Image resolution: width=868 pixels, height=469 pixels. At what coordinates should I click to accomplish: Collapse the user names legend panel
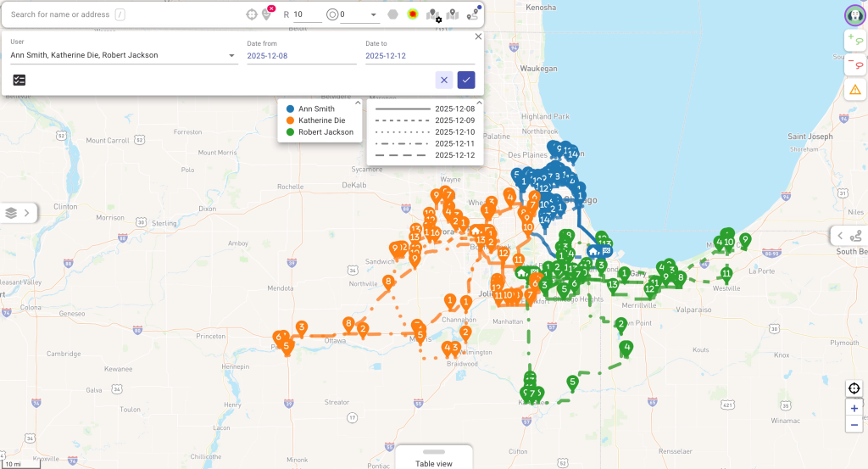(359, 103)
